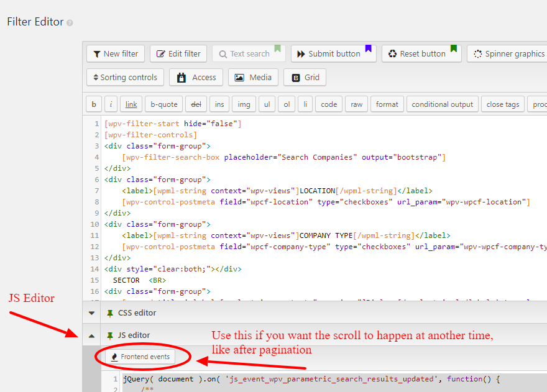The width and height of the screenshot is (547, 392).
Task: Insert a code tag from the toolbar
Action: click(x=328, y=104)
